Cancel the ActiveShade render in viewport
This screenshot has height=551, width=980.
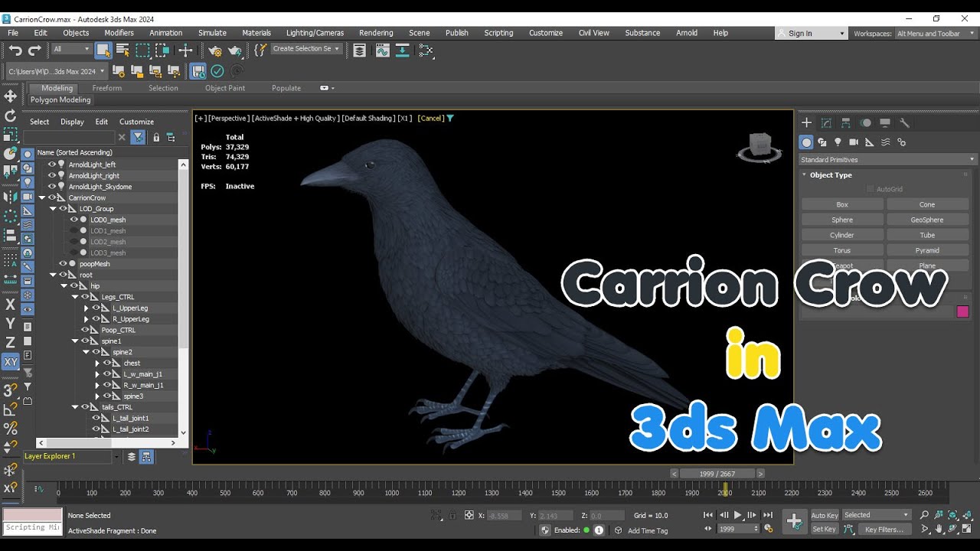tap(431, 119)
